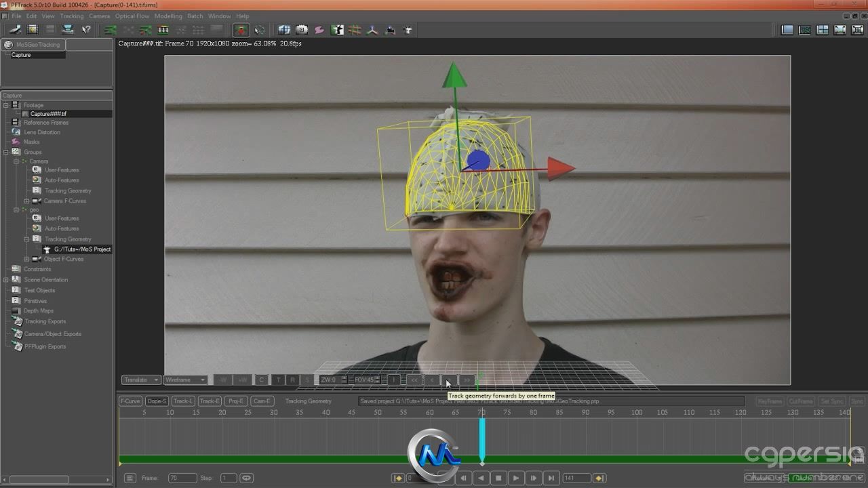The height and width of the screenshot is (488, 868).
Task: Toggle the S transform button
Action: coord(307,380)
